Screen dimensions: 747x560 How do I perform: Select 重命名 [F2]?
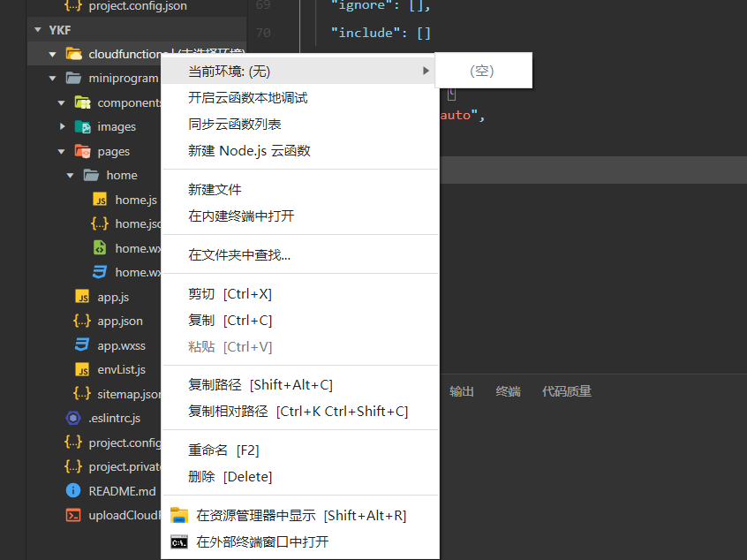tap(300, 450)
